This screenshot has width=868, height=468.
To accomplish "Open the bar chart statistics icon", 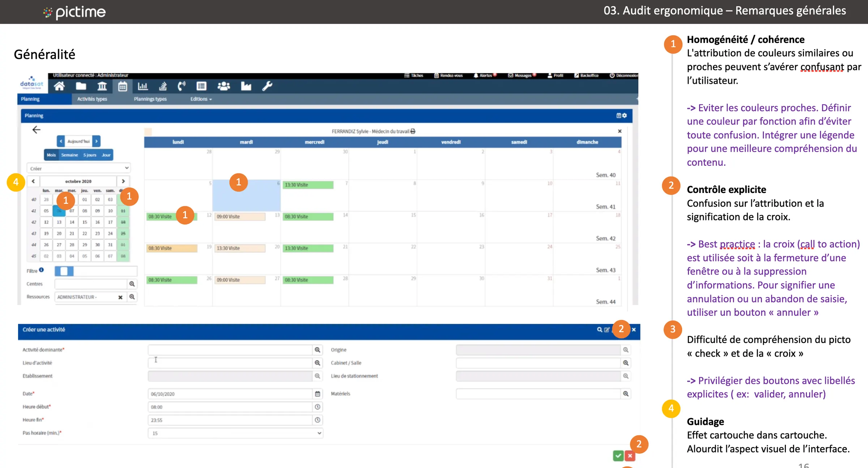I will pyautogui.click(x=143, y=86).
